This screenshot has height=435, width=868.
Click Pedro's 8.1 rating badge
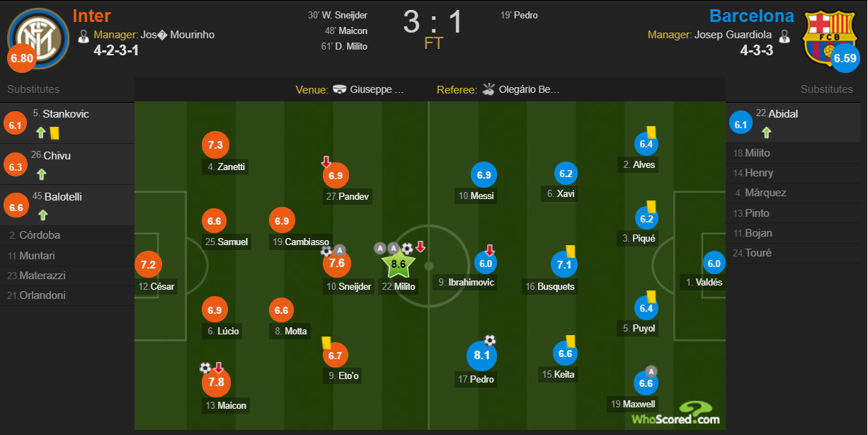[x=482, y=356]
